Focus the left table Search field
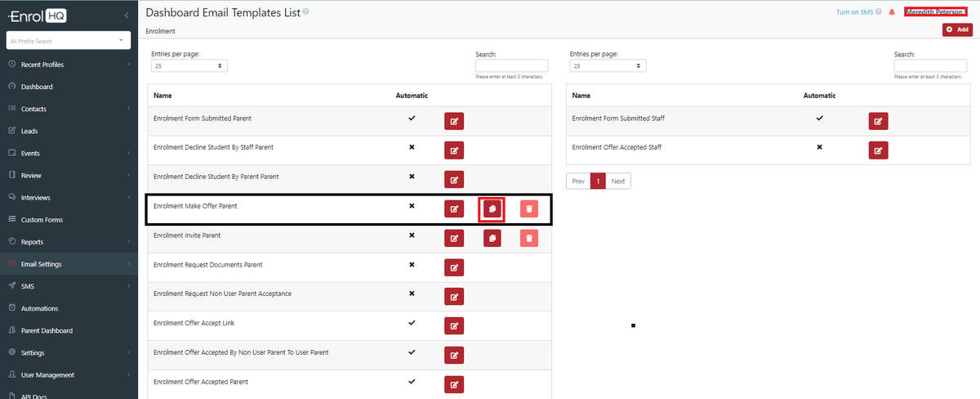Image resolution: width=980 pixels, height=399 pixels. click(x=511, y=65)
